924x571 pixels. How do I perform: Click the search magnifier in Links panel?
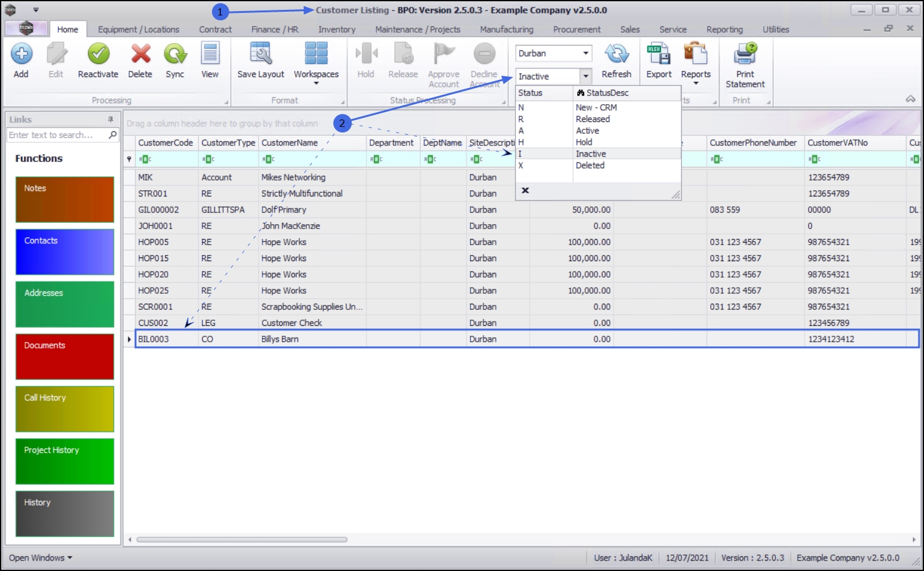(x=113, y=135)
